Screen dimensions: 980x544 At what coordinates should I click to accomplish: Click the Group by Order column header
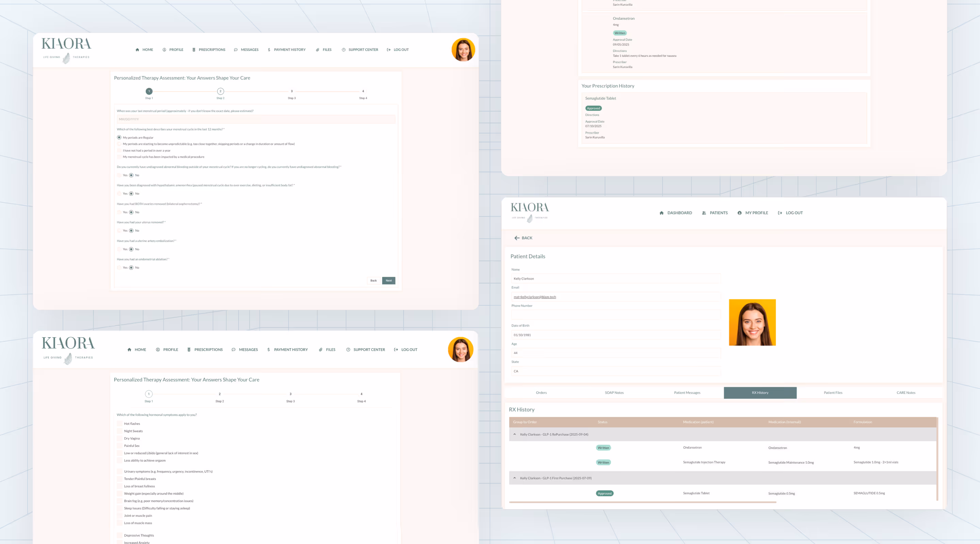click(x=525, y=422)
